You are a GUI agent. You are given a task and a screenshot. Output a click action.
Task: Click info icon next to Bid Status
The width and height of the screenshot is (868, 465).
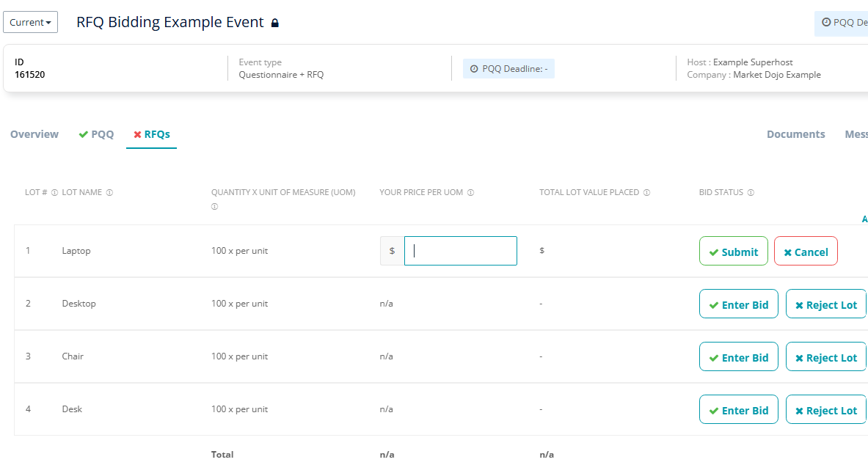point(751,193)
